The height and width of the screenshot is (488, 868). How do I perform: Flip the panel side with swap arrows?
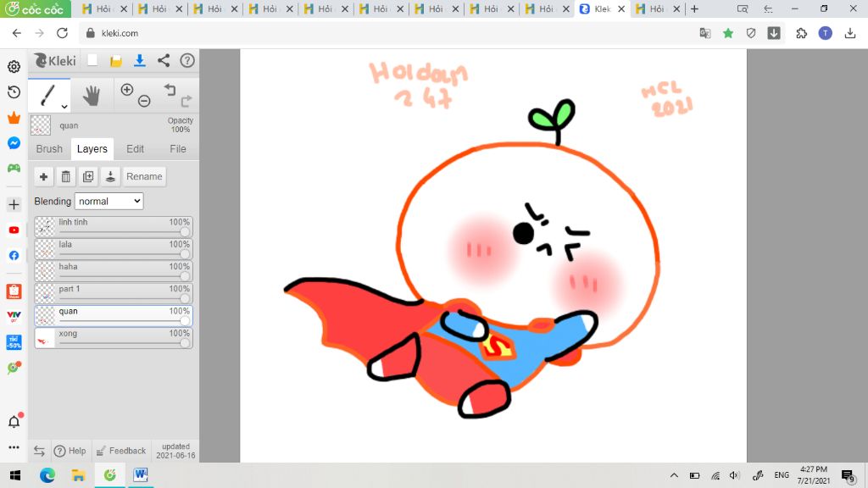pyautogui.click(x=39, y=451)
